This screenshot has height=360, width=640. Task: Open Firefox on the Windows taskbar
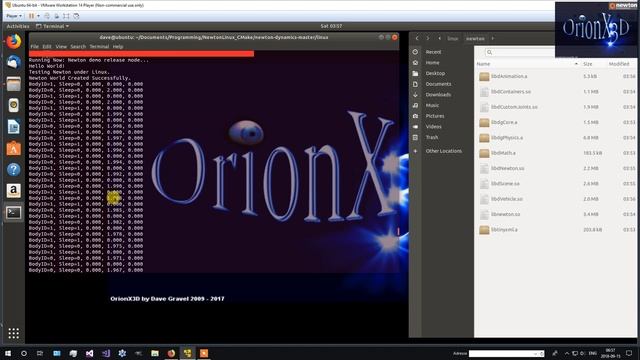(171, 353)
